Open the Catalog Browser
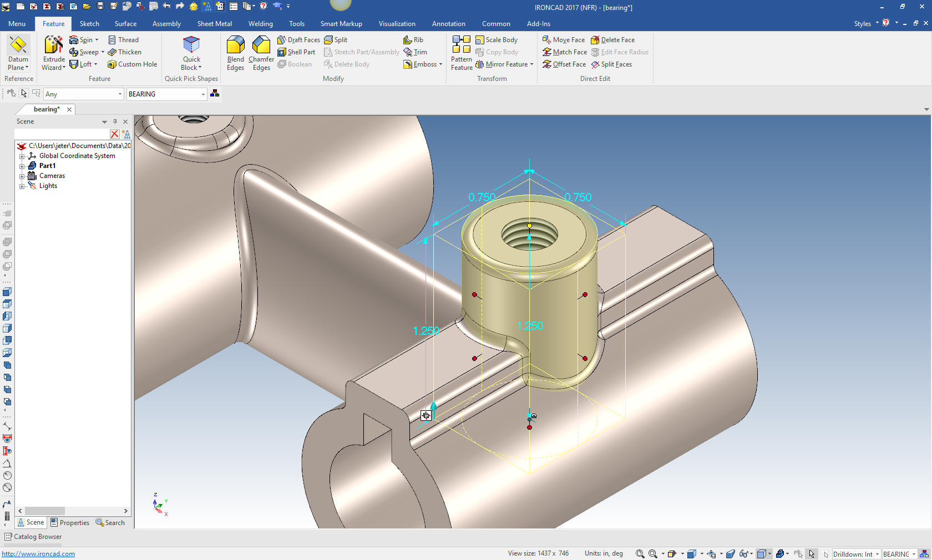Image resolution: width=932 pixels, height=560 pixels. click(33, 537)
